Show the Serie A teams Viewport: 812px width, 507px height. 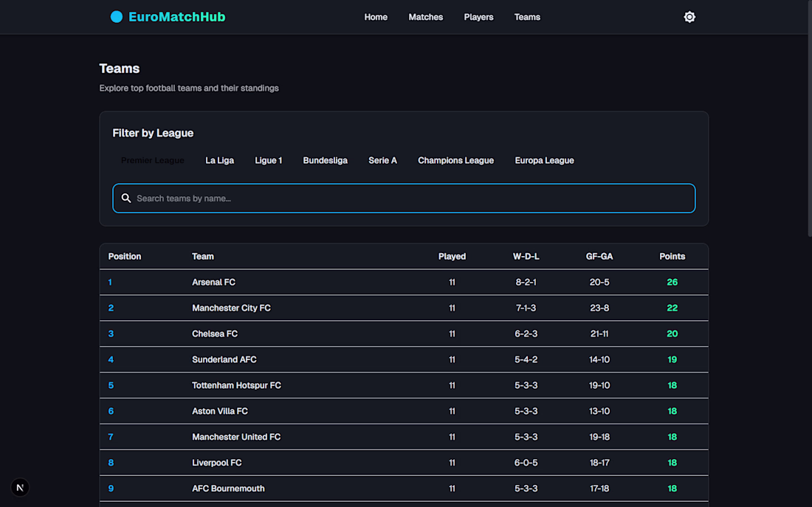tap(382, 160)
